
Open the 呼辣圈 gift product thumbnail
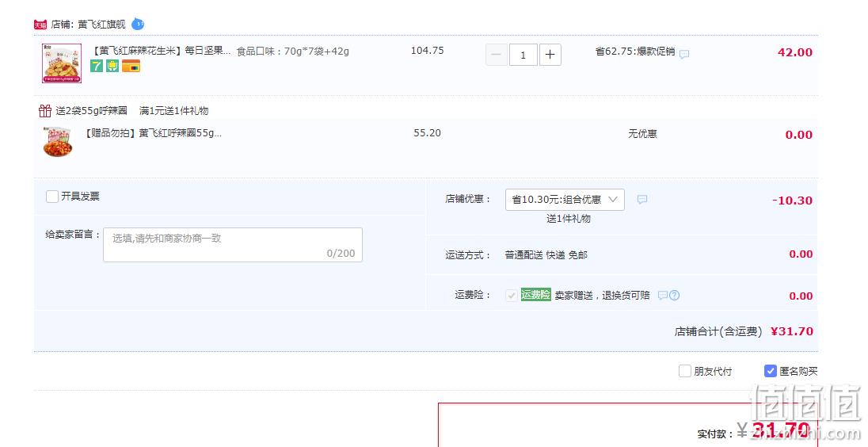coord(58,142)
